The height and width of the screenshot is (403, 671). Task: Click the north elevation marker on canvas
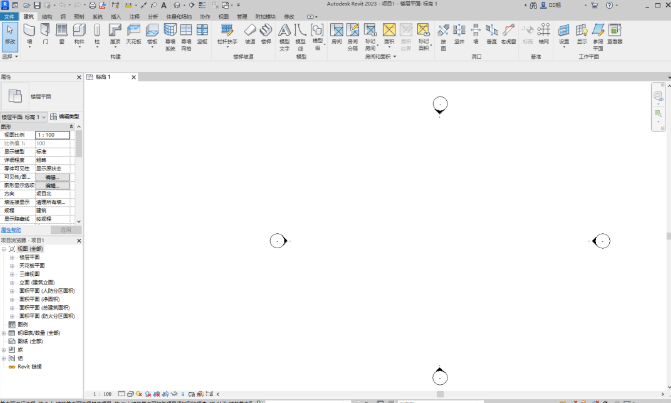(439, 105)
